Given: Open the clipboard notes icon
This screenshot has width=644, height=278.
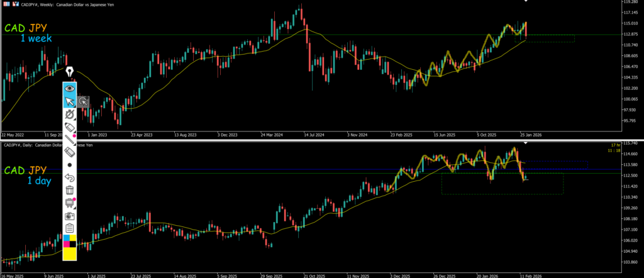Looking at the screenshot, I should click(x=70, y=228).
